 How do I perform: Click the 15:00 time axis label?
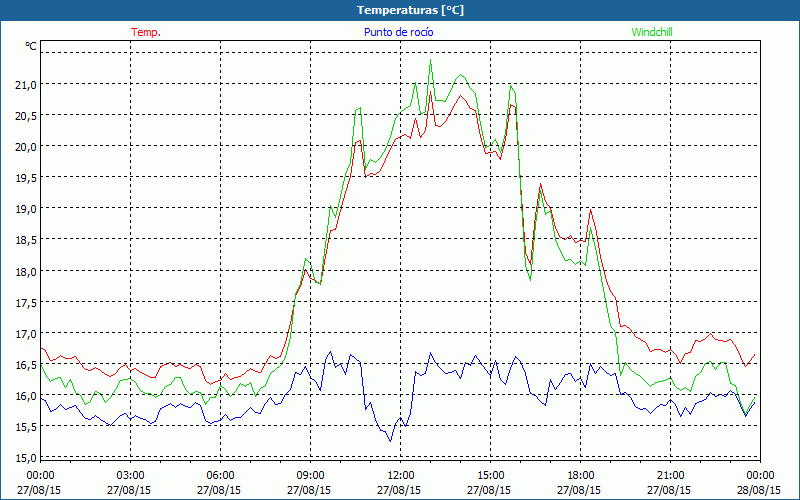(490, 476)
